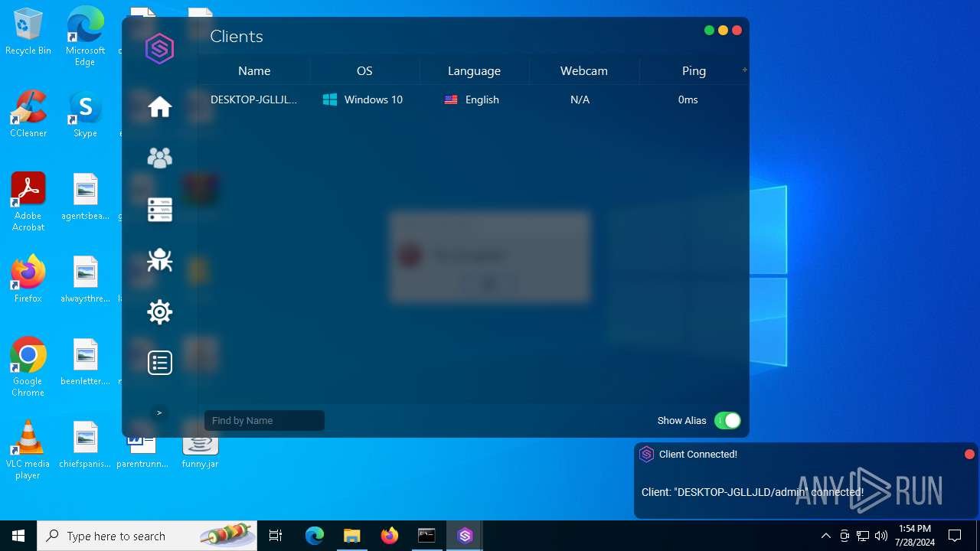Image resolution: width=980 pixels, height=551 pixels.
Task: Sort clients by Language column header
Action: [474, 70]
